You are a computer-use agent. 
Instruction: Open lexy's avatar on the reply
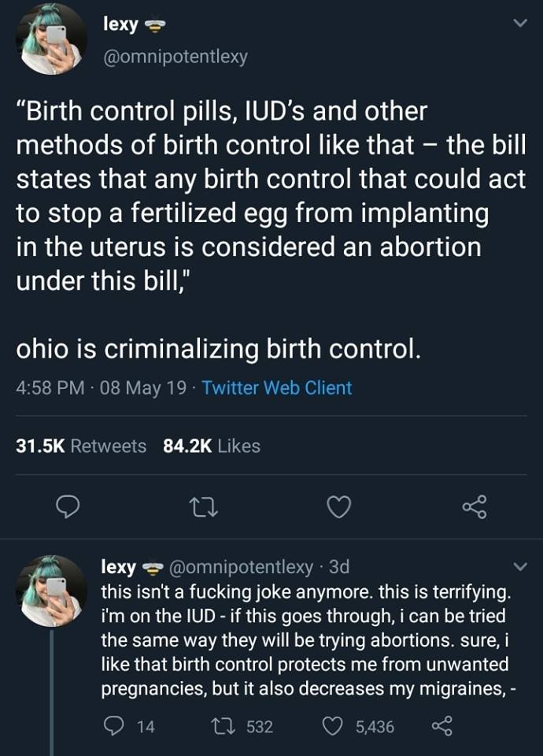(x=51, y=591)
